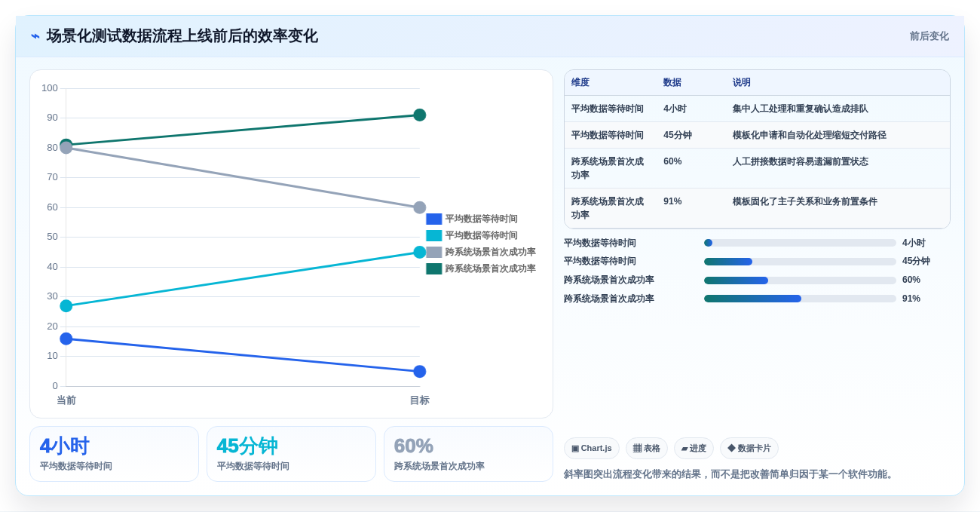The image size is (980, 512).
Task: Click the gray data point at 目标
Action: pos(420,207)
